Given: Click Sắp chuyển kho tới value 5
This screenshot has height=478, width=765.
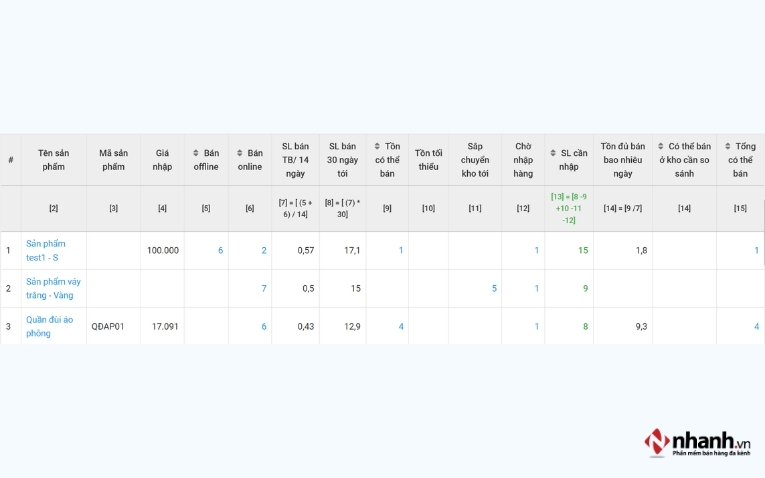Looking at the screenshot, I should click(494, 289).
